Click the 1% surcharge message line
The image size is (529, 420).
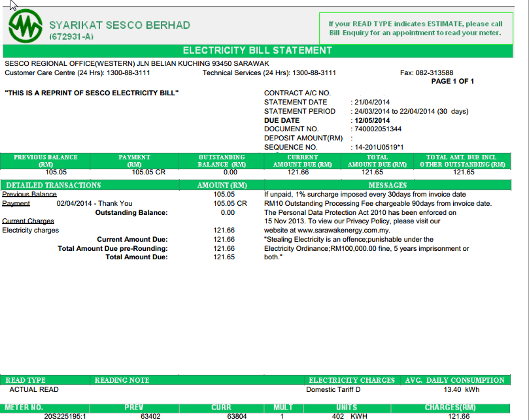365,195
